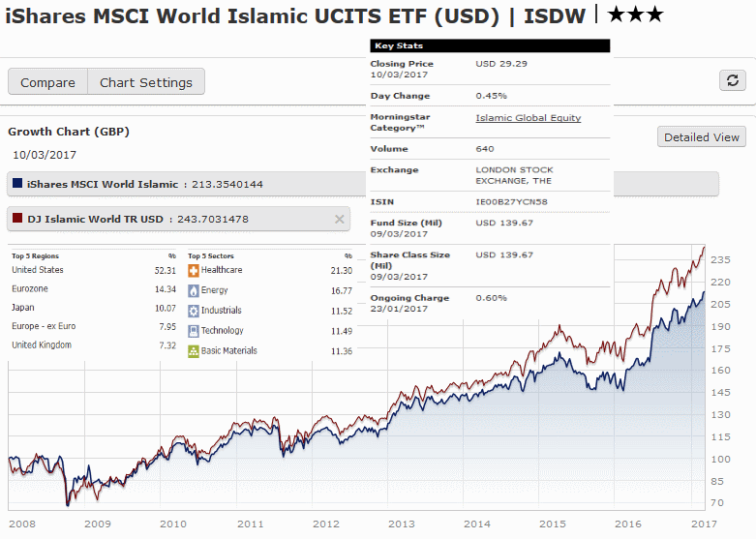Click the Healthcare percentage 21.30
Image resolution: width=756 pixels, height=539 pixels.
[x=342, y=271]
